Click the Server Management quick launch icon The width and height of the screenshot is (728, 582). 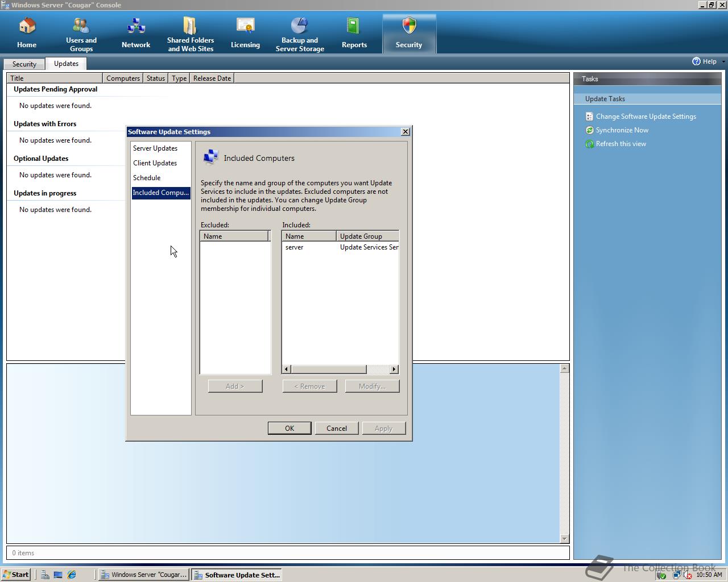44,575
